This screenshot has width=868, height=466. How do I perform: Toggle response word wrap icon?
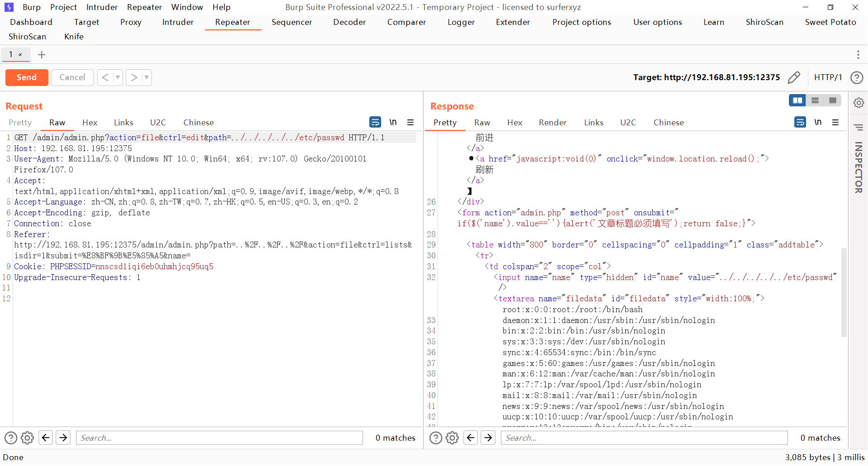800,122
